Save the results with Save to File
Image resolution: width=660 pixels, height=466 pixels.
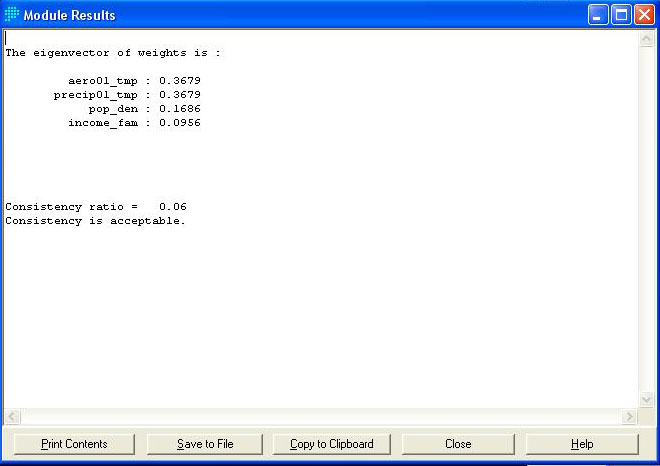205,444
